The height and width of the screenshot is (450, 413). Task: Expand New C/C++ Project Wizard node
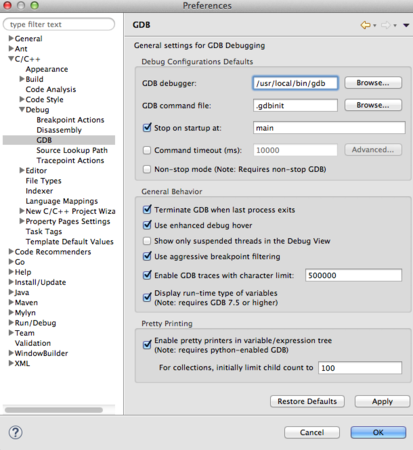22,211
